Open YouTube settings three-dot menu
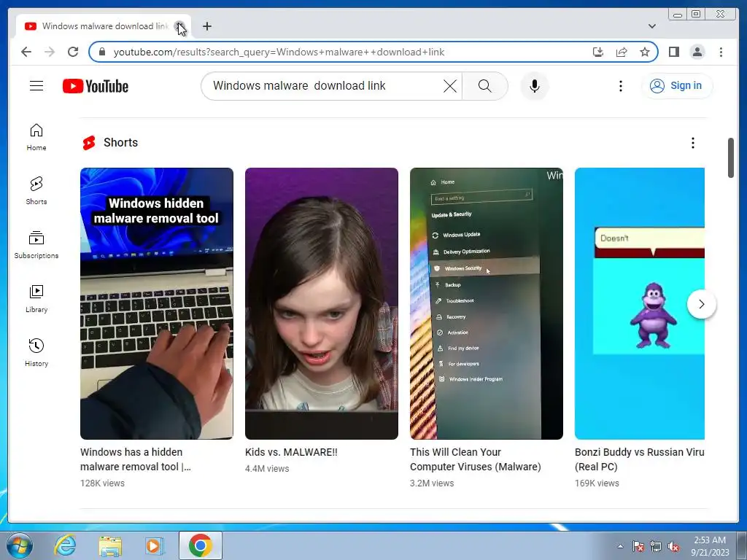747x560 pixels. point(620,86)
